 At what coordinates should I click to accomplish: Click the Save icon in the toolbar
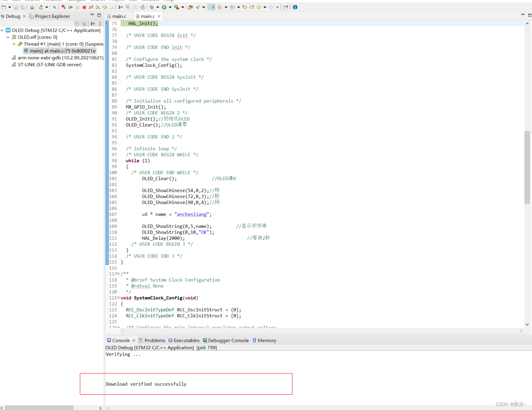click(x=16, y=7)
